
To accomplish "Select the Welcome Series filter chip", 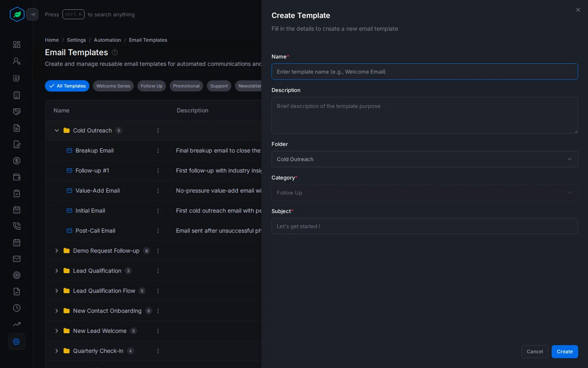I will tap(113, 86).
